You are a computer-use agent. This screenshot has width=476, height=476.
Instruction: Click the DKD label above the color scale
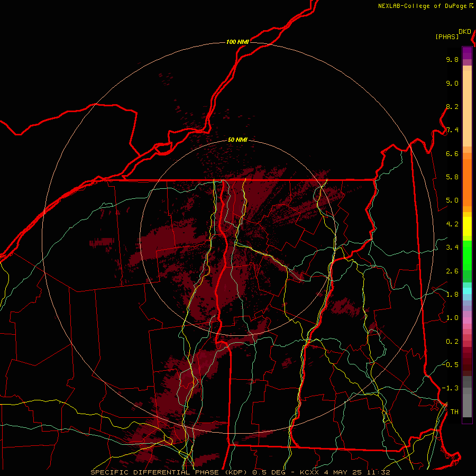click(465, 32)
